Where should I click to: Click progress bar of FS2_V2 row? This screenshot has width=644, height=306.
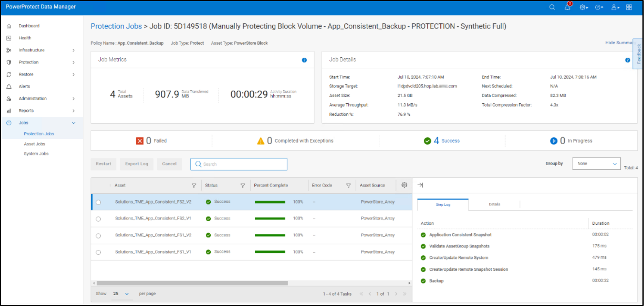point(270,202)
